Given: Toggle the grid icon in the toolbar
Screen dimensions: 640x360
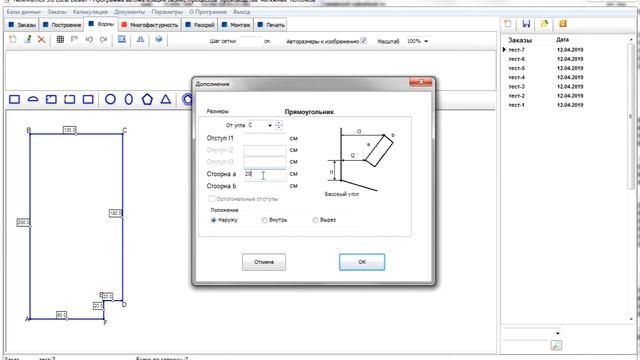Looking at the screenshot, I should [x=60, y=40].
